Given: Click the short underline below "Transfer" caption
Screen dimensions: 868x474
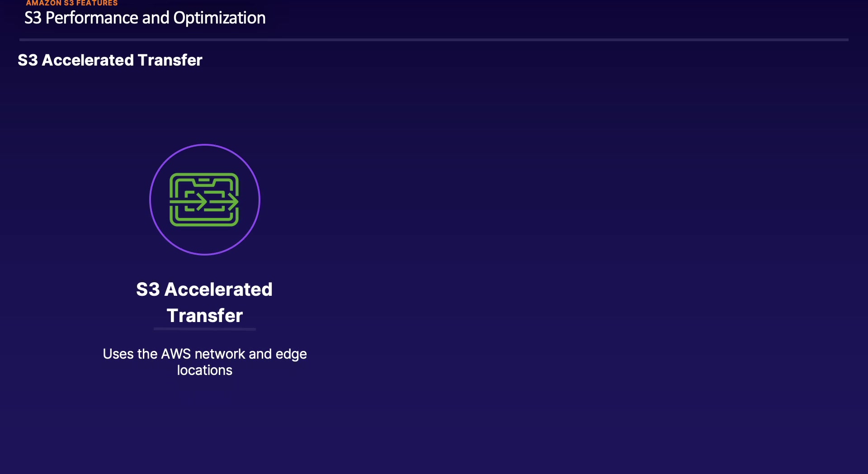Looking at the screenshot, I should tap(205, 329).
